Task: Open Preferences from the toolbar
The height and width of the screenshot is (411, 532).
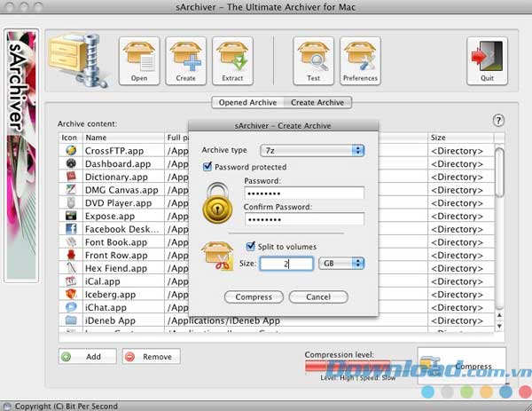Action: click(x=360, y=59)
